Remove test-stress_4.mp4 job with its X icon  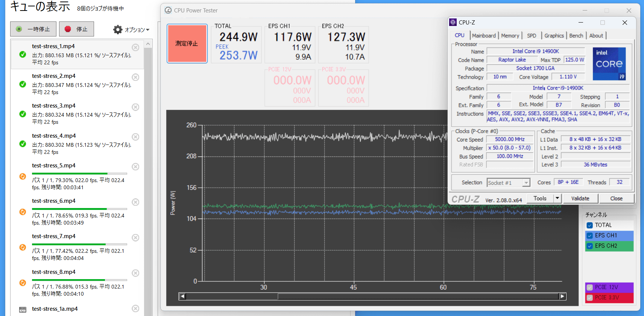135,137
